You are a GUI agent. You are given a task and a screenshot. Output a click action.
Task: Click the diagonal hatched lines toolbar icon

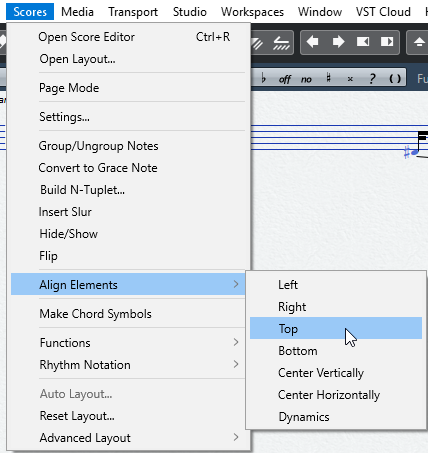pos(257,43)
